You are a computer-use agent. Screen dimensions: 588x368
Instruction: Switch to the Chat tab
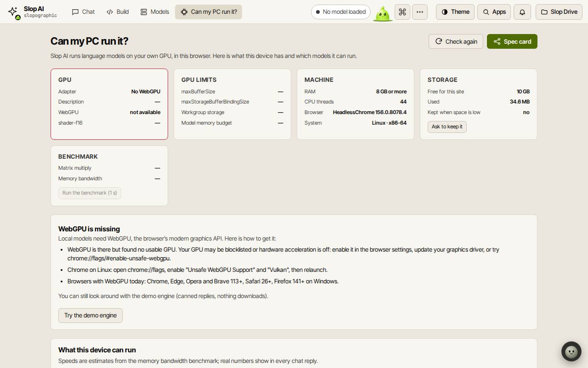pyautogui.click(x=84, y=12)
